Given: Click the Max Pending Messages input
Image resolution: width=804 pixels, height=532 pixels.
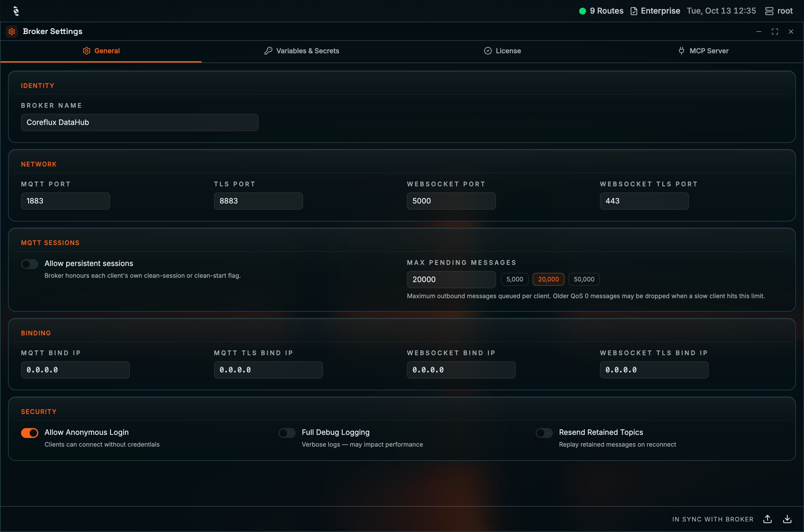Looking at the screenshot, I should [451, 280].
